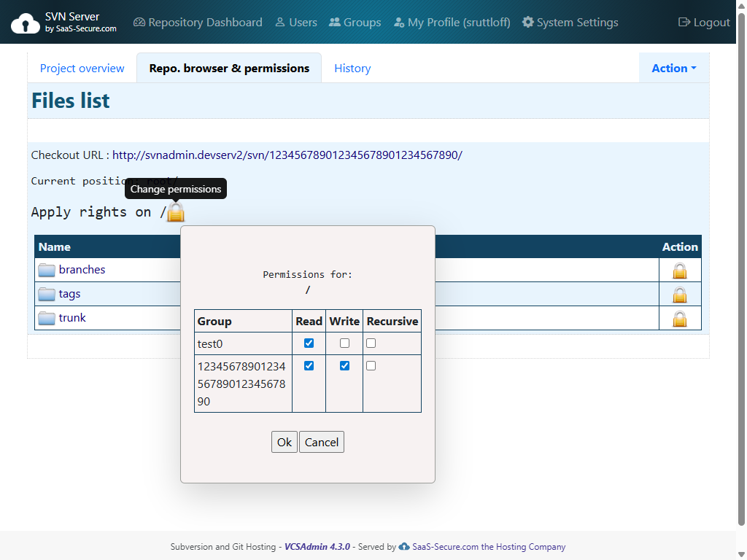Dismiss the dialog using Cancel
Screen dimensions: 747x560
322,441
